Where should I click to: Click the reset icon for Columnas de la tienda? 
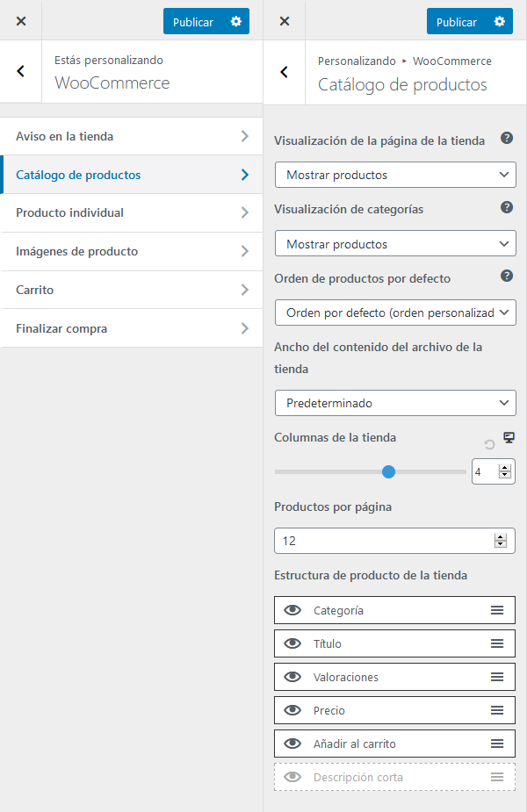click(x=490, y=445)
